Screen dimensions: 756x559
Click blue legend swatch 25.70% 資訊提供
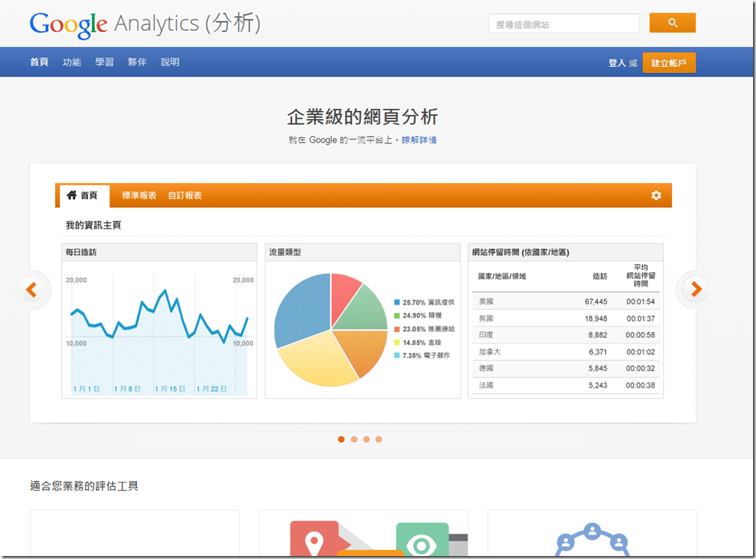pos(397,302)
